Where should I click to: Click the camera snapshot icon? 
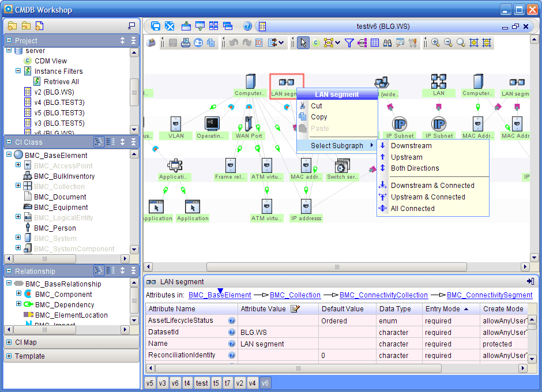[198, 43]
